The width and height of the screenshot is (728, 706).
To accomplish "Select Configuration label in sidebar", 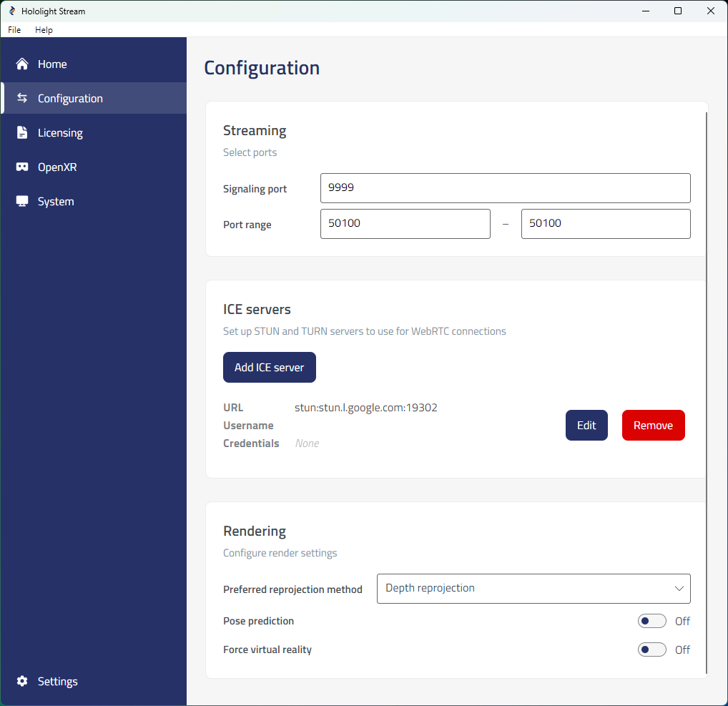I will (x=70, y=99).
